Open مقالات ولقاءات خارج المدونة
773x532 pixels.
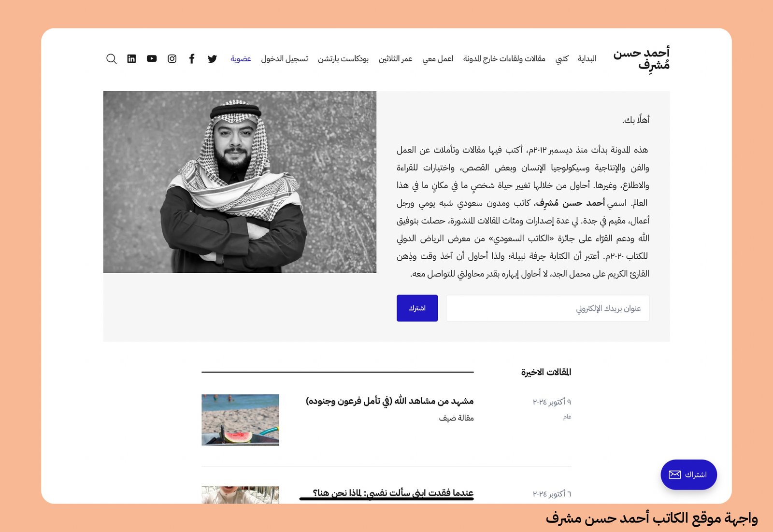[x=504, y=59]
